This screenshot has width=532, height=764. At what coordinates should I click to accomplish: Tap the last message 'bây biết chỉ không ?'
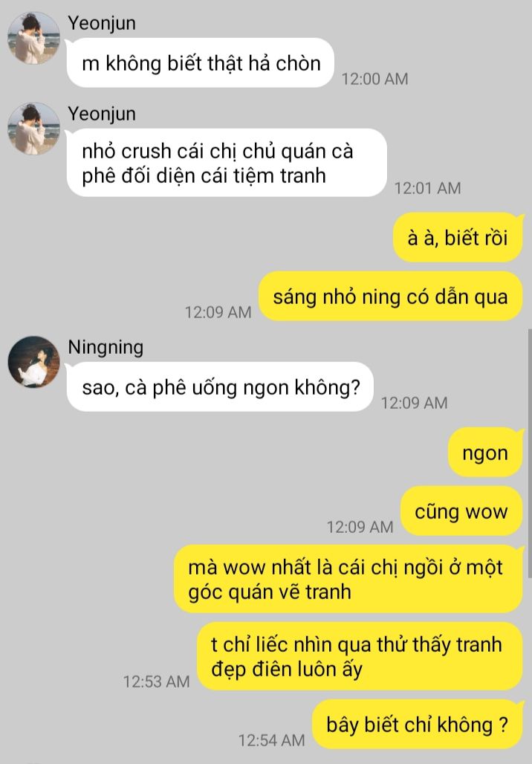tap(418, 725)
